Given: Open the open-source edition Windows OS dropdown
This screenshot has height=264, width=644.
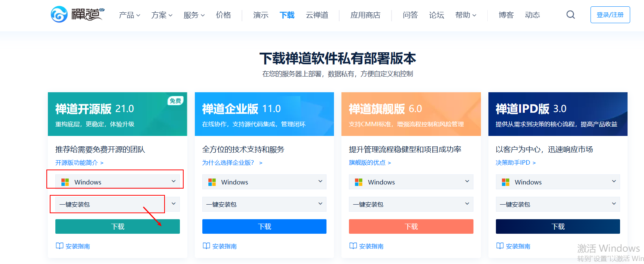Looking at the screenshot, I should (117, 182).
